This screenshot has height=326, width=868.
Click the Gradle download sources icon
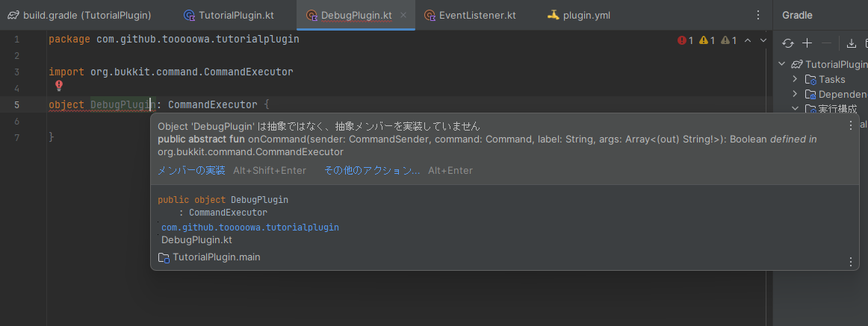pyautogui.click(x=852, y=43)
